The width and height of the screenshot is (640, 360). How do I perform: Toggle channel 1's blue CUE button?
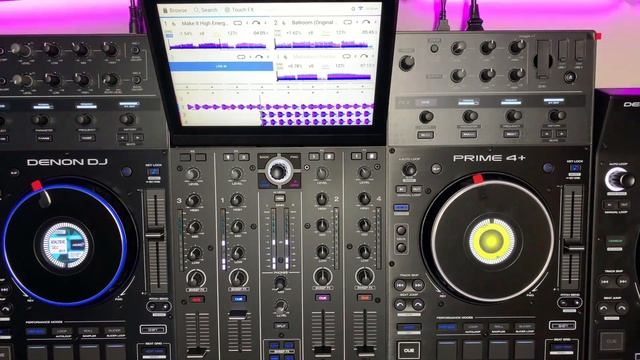point(239,299)
